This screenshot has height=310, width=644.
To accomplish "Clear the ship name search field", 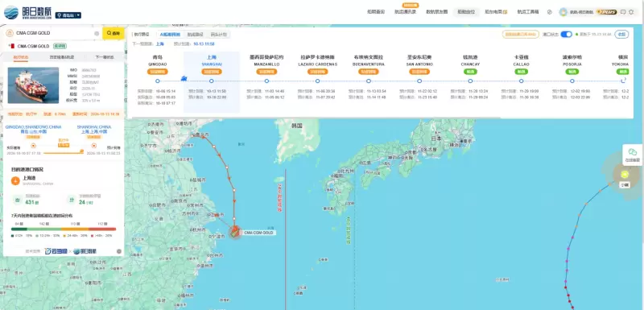I will pos(97,33).
